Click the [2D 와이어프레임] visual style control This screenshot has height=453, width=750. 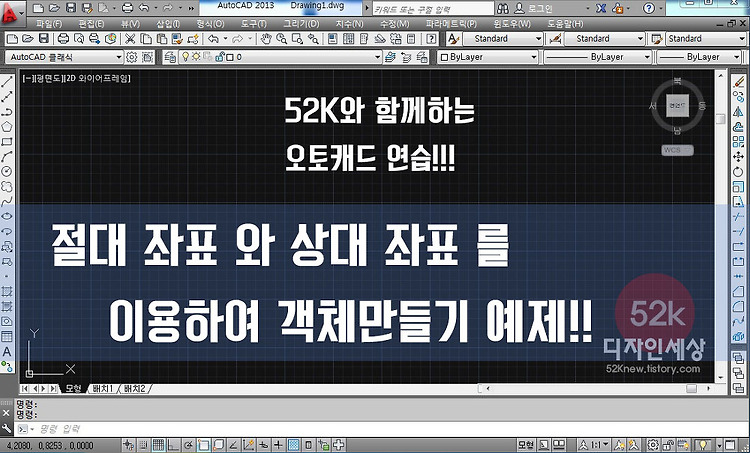[97, 78]
